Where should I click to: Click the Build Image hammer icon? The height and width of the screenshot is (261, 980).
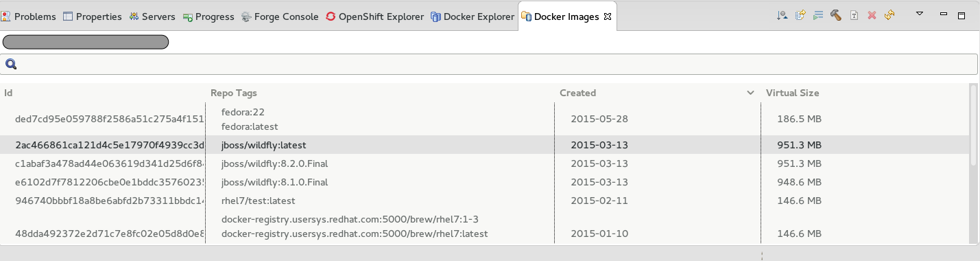tap(835, 16)
